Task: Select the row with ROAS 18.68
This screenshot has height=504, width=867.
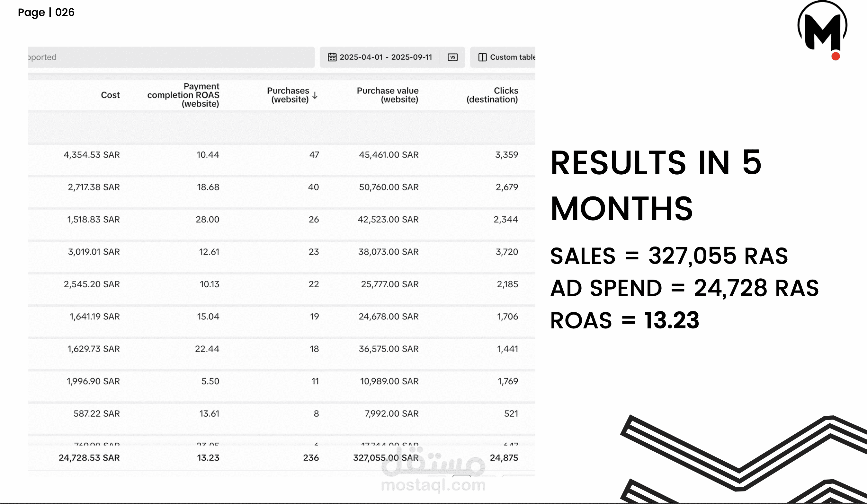Action: click(282, 187)
